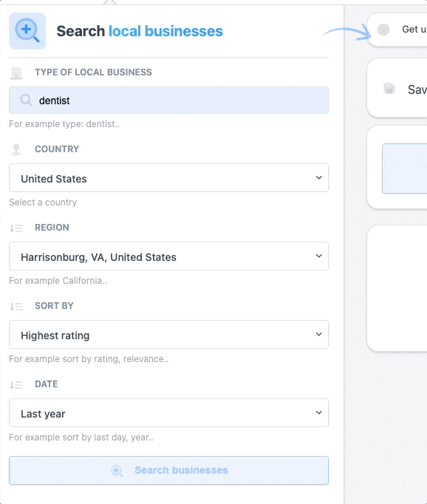This screenshot has width=427, height=504.
Task: Open the Highest rating sort dropdown
Action: [168, 335]
